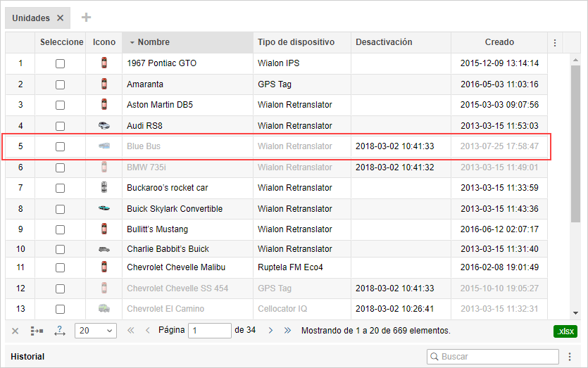Click the Seleccione column header
588x368 pixels.
coord(61,42)
